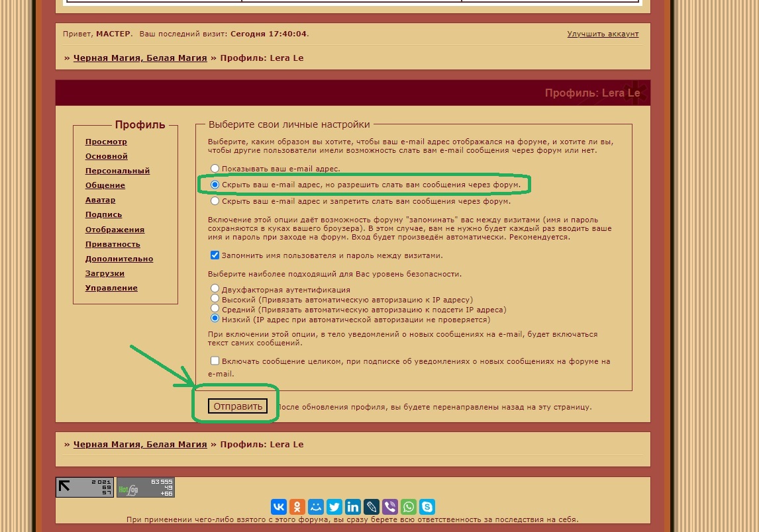Open 'Просмотр' profile section
759x532 pixels.
point(106,142)
